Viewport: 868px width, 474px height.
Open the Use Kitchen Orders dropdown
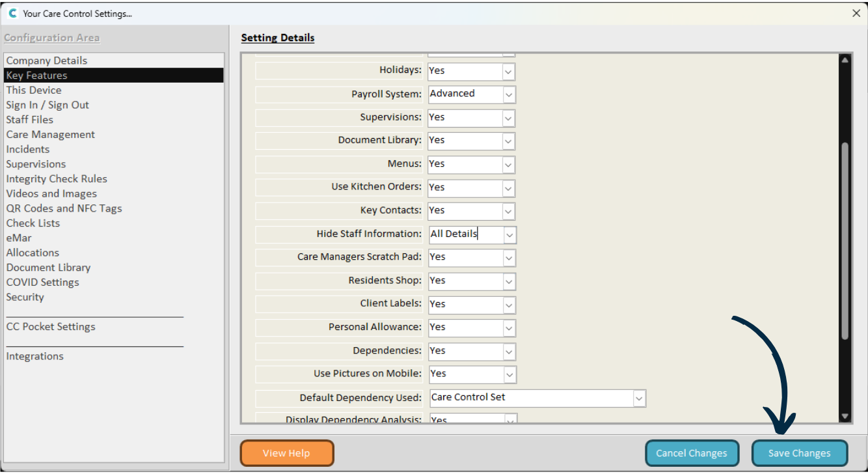508,188
